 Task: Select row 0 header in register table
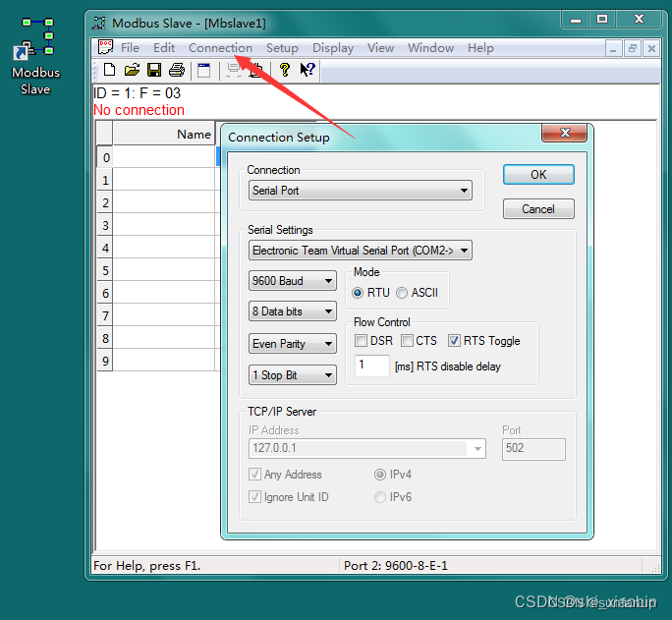pos(105,157)
